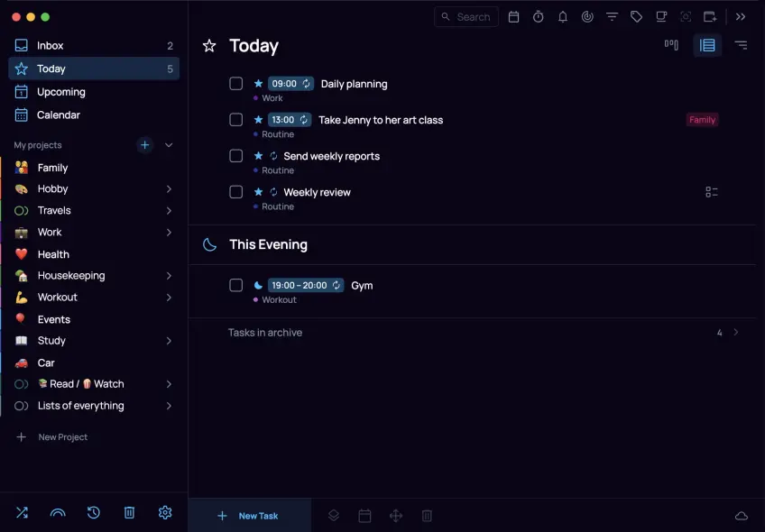Click the shuffle icon in bottom sidebar
Image resolution: width=765 pixels, height=532 pixels.
[22, 512]
